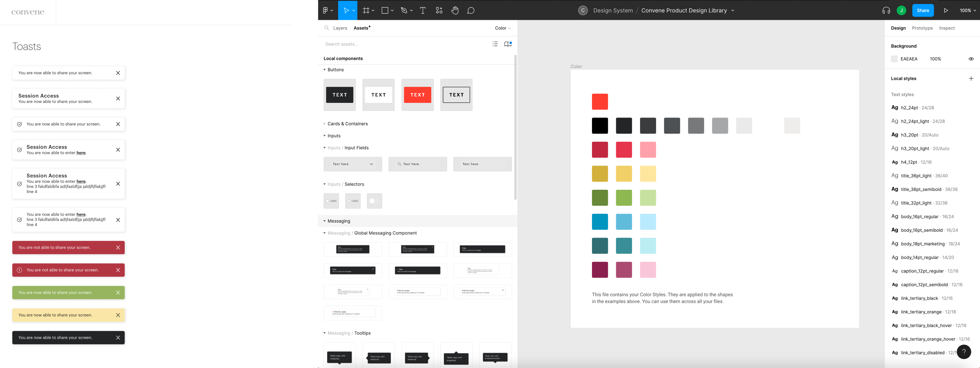Screen dimensions: 980x368
Task: Open the file name dropdown chevron
Action: (732, 10)
